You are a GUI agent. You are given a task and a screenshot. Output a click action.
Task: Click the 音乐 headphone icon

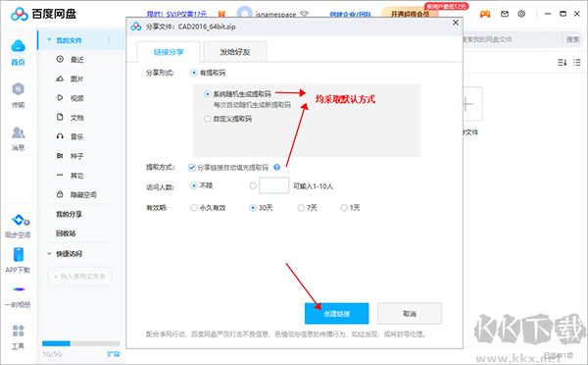[x=60, y=136]
